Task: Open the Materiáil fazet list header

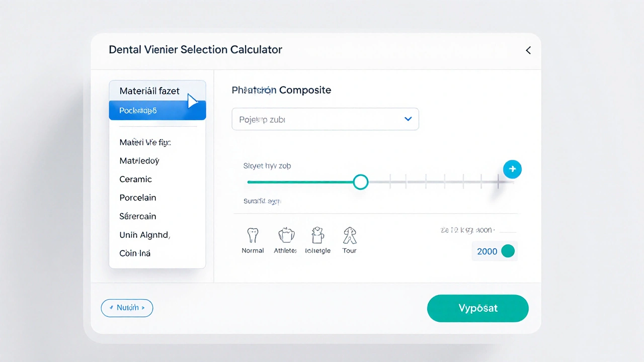Action: (149, 91)
